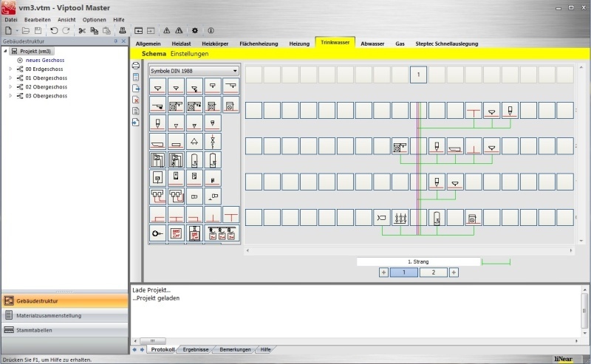Switch to the Gas tab
This screenshot has height=364, width=591.
pos(400,44)
